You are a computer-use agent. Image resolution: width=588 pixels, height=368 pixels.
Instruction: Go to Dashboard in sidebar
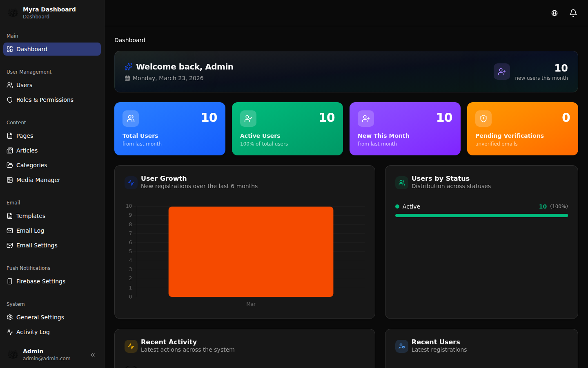52,49
